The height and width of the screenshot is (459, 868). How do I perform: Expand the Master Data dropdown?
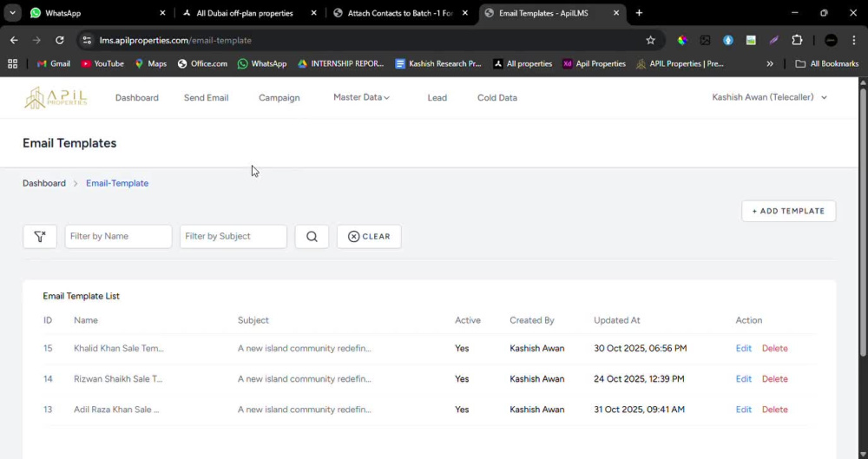361,97
